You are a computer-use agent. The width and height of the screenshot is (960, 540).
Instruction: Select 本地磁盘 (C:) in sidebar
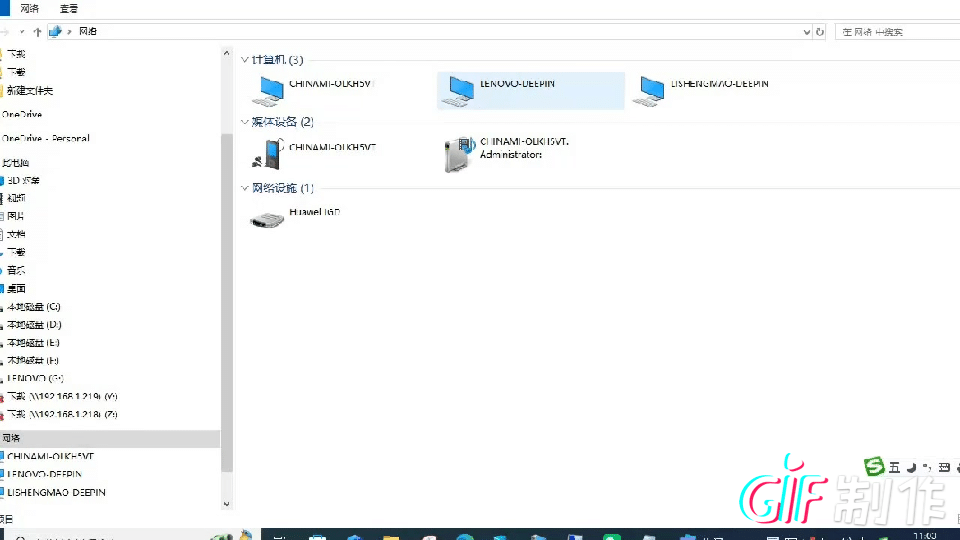34,307
